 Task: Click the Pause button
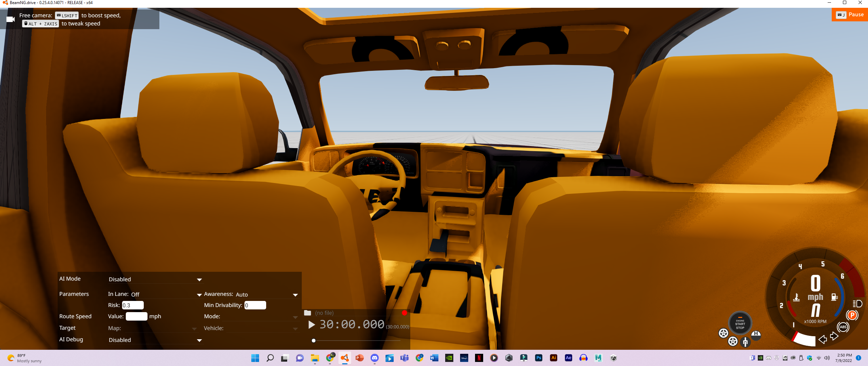tap(850, 15)
